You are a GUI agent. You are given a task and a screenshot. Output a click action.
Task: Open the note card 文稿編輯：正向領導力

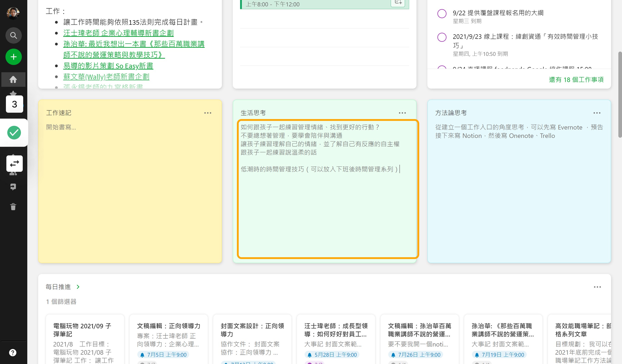coord(169,339)
